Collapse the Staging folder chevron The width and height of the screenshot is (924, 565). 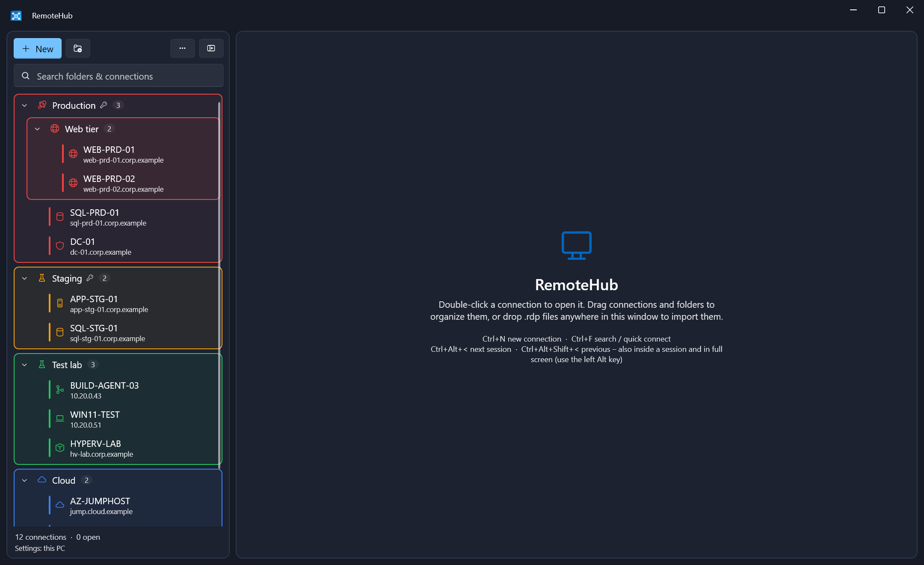tap(24, 278)
